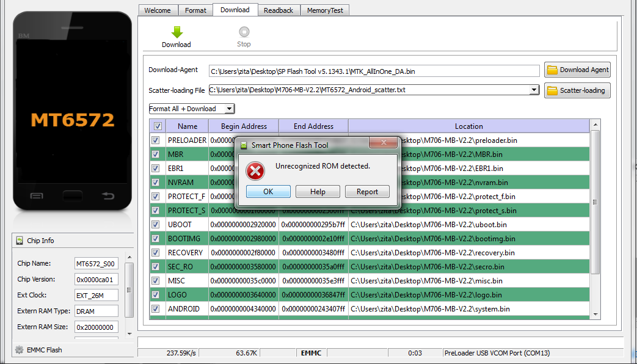Click the Download-Agent path field
The width and height of the screenshot is (637, 364).
point(374,71)
